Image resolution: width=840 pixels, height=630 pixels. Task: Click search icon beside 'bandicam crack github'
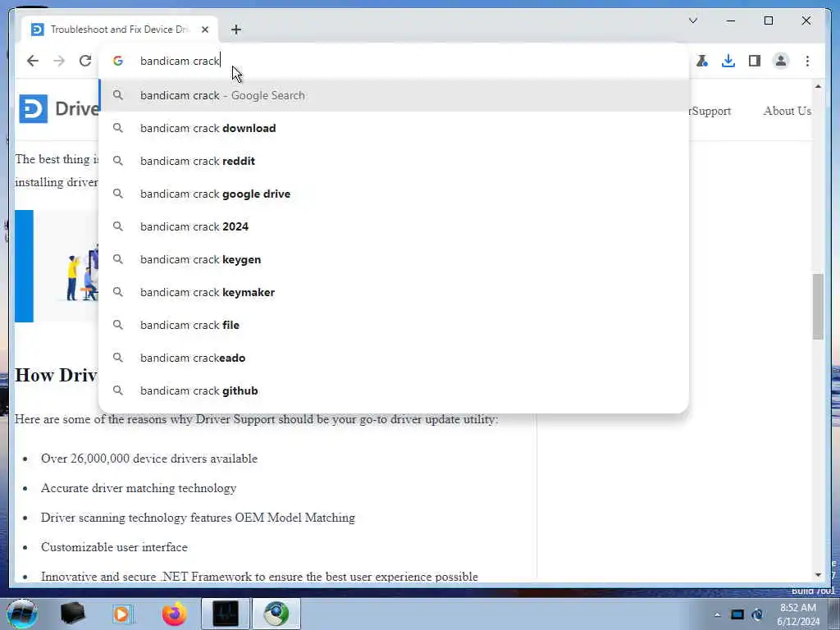tap(118, 390)
